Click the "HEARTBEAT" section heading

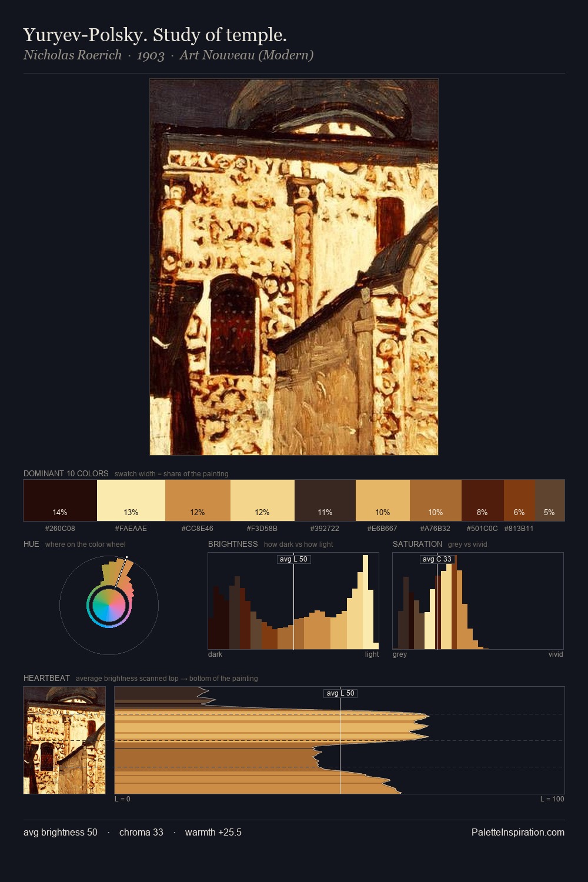46,678
